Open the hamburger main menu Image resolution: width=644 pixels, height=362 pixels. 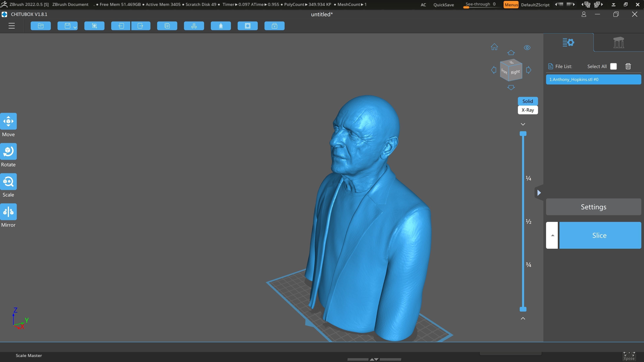12,26
